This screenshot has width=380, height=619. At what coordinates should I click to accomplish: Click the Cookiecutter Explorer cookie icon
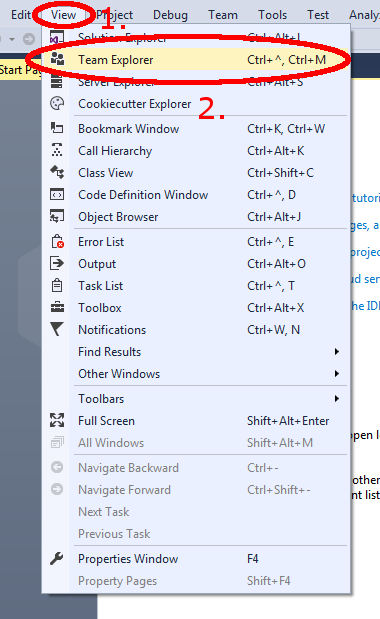tap(57, 103)
